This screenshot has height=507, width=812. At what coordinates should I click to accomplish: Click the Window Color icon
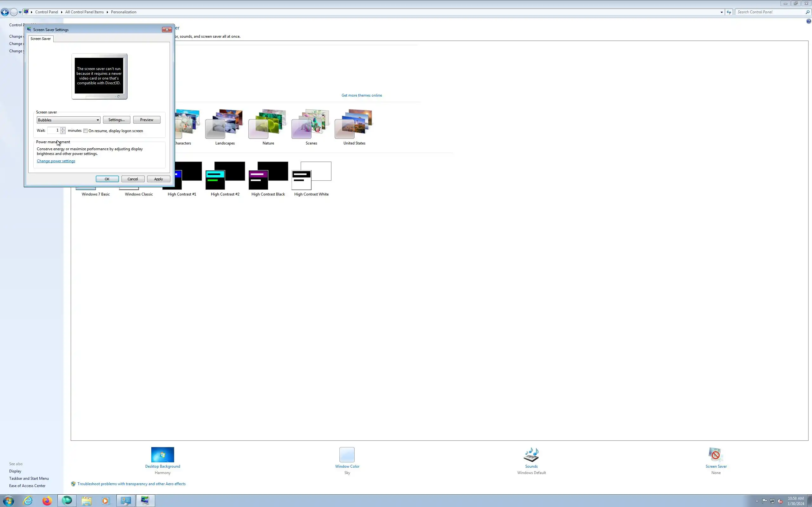click(x=347, y=455)
